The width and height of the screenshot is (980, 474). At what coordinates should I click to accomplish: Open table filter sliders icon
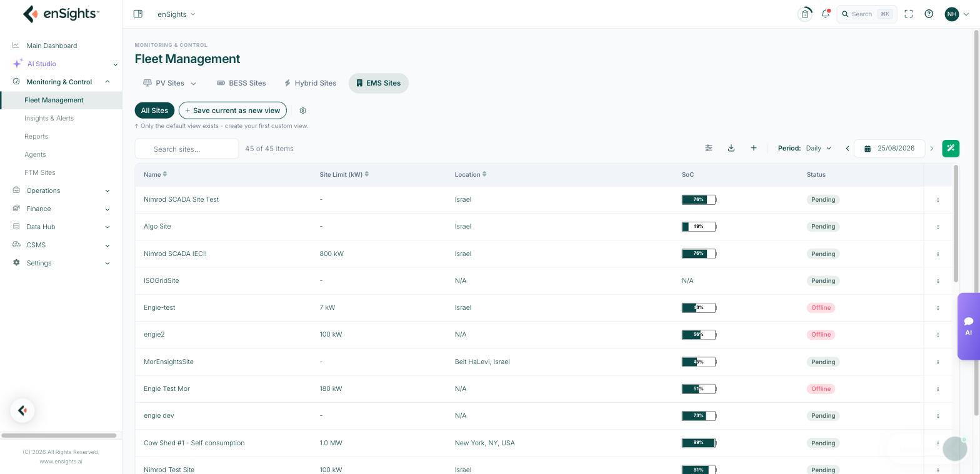click(709, 148)
